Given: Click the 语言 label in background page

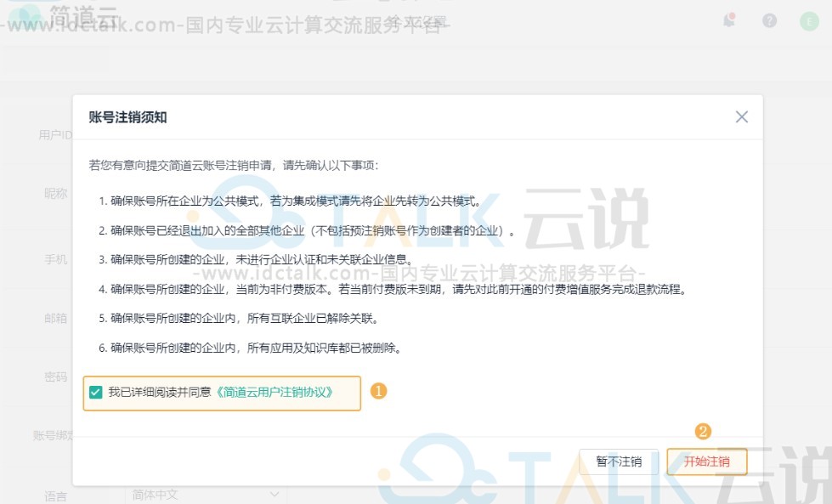Looking at the screenshot, I should click(56, 496).
